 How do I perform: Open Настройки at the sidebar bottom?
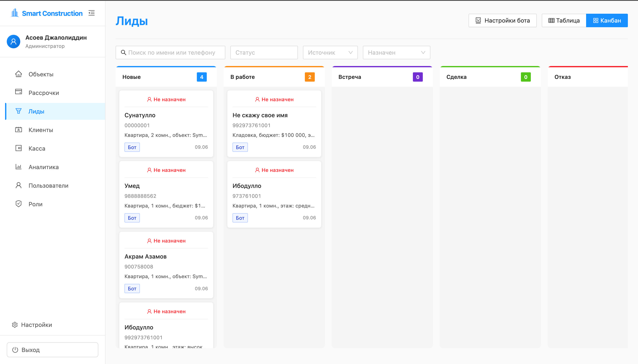(x=32, y=325)
